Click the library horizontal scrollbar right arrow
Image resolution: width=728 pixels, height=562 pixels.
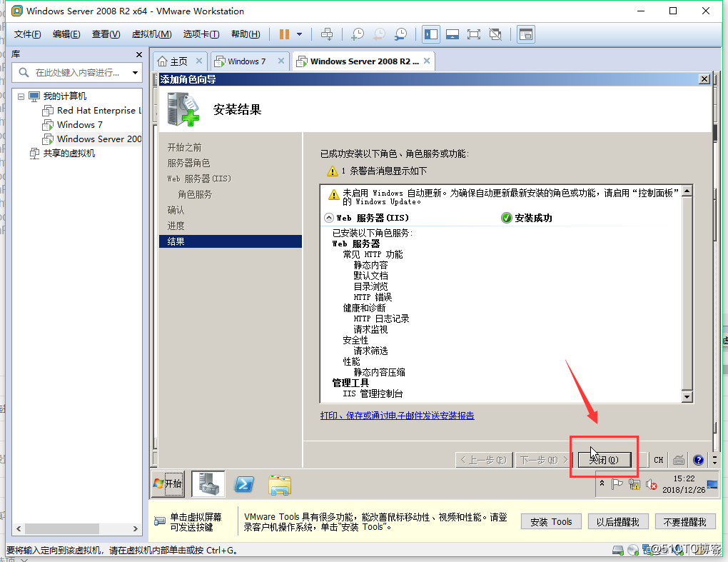pos(135,528)
